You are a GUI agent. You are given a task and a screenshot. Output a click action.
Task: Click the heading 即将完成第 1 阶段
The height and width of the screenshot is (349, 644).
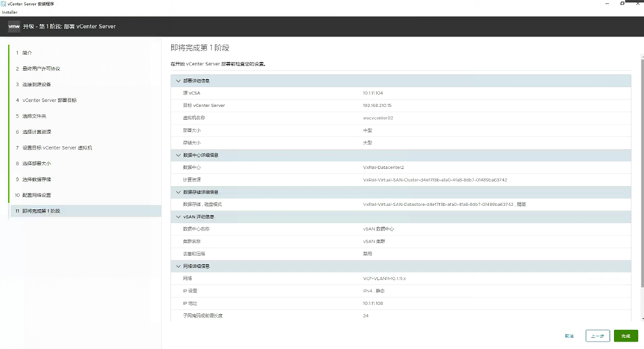[x=200, y=48]
